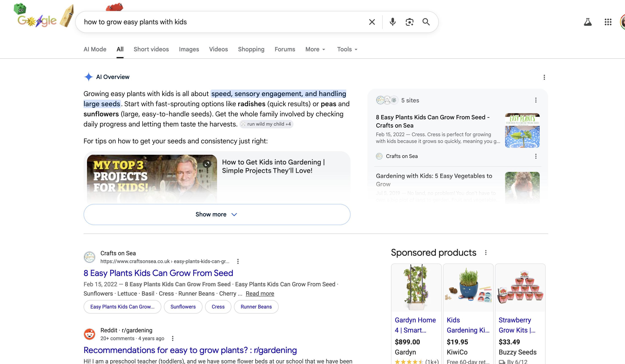Click 'Crafts on Sea' source label in sidebar
Screen dimensions: 625x364
tap(402, 156)
